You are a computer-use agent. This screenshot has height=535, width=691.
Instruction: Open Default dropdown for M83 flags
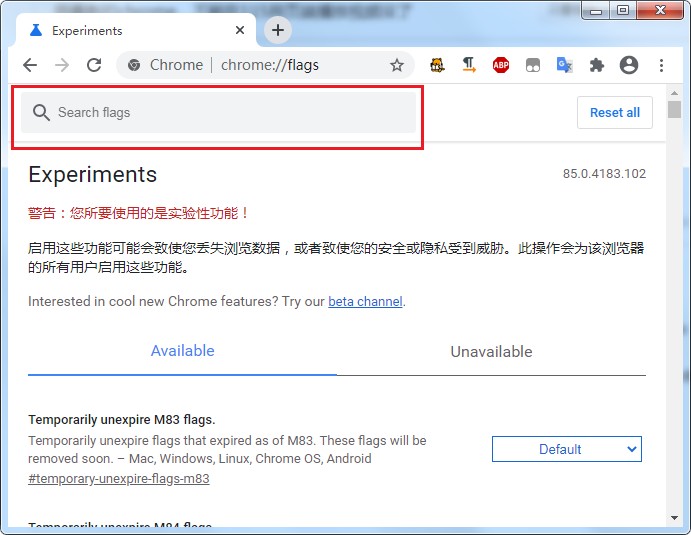point(567,449)
